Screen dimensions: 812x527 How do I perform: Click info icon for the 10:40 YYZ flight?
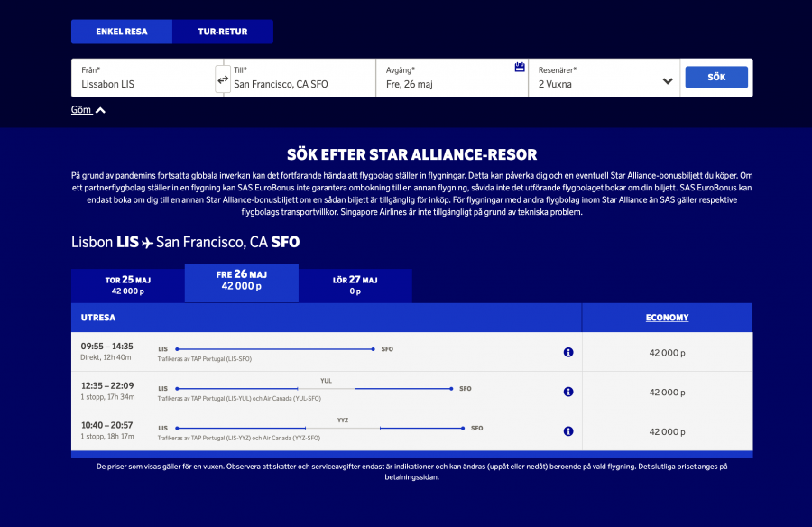568,431
